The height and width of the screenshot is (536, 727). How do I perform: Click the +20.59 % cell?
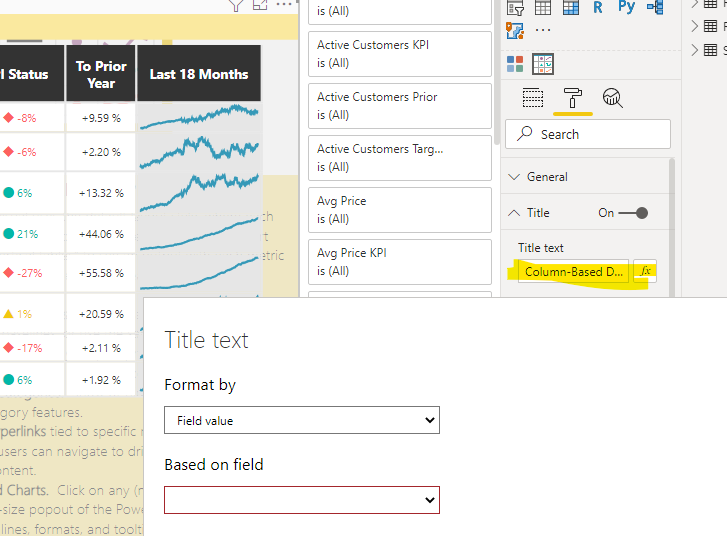pos(101,314)
